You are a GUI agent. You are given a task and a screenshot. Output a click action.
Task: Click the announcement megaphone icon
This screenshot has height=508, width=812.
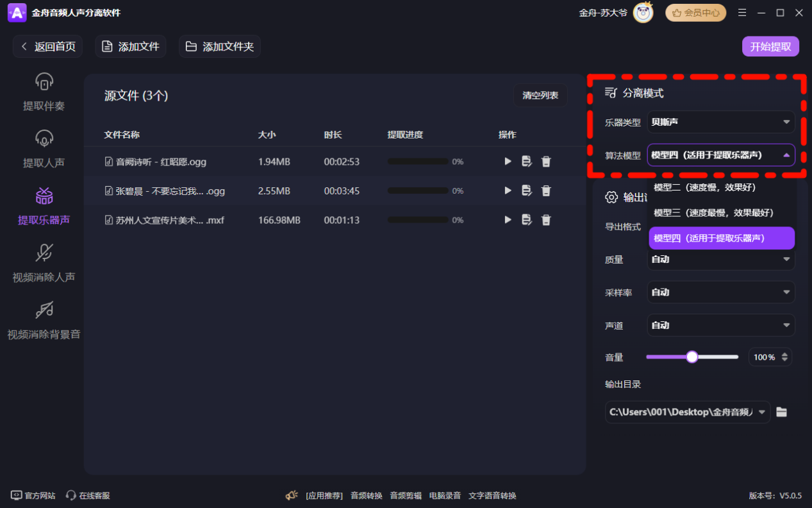tap(292, 495)
